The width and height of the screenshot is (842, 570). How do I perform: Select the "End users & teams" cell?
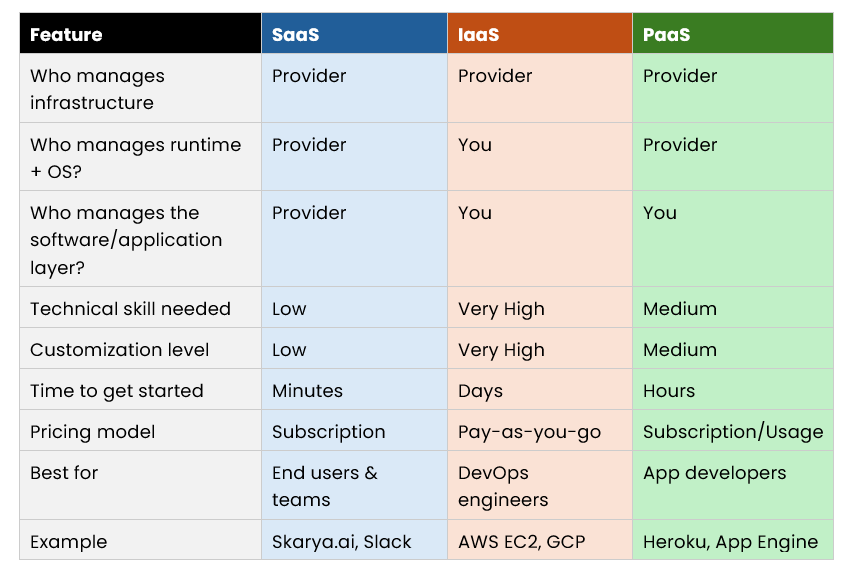tap(325, 486)
